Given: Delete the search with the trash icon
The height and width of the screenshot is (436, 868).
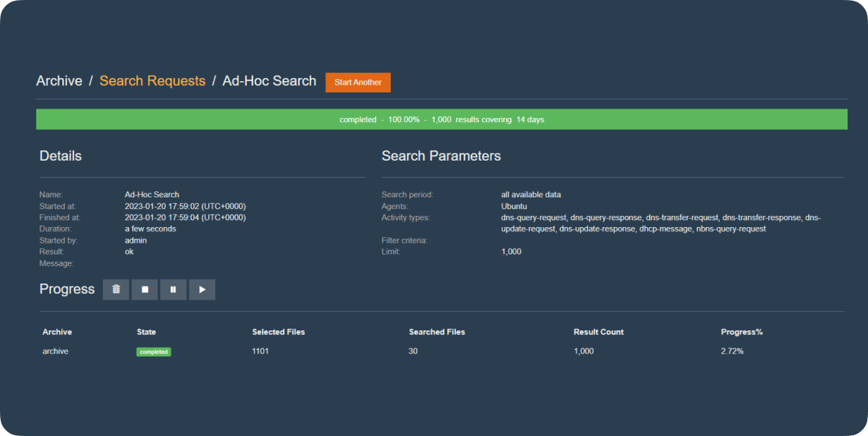Looking at the screenshot, I should 116,289.
